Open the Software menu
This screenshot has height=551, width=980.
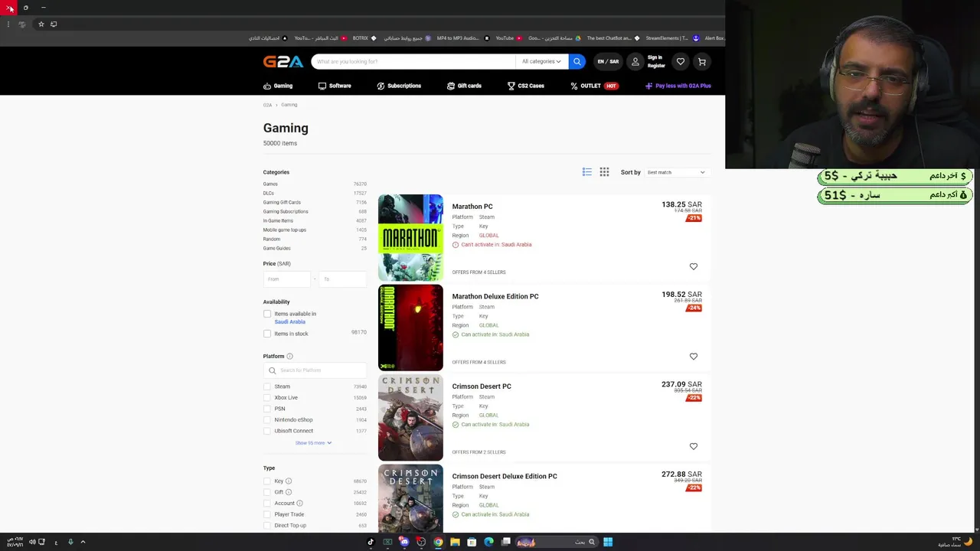[x=335, y=86]
